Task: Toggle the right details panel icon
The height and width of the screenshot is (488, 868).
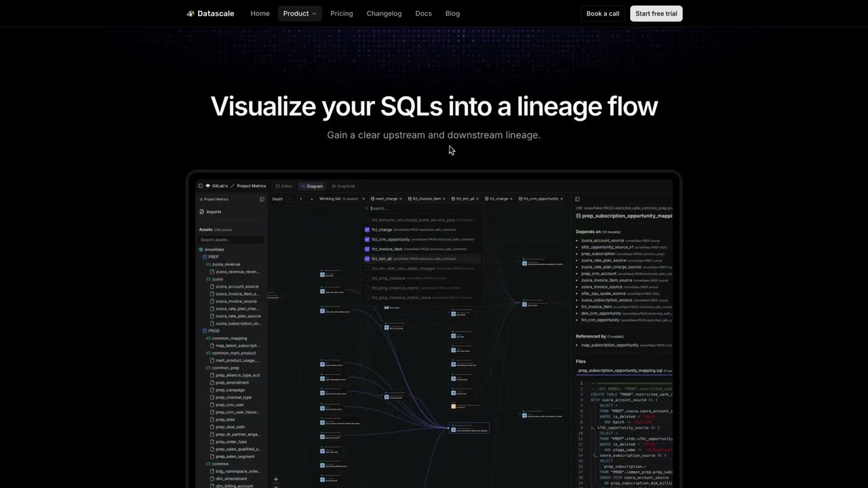Action: pos(577,199)
